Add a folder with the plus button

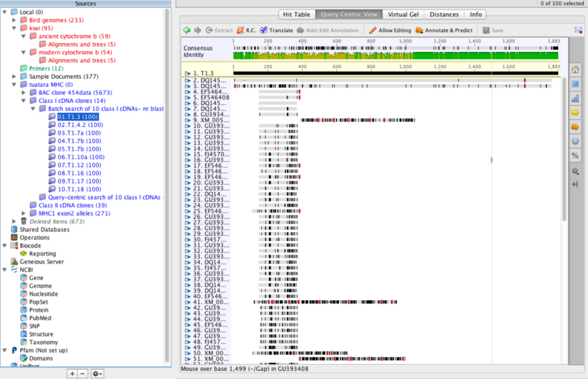tap(72, 374)
